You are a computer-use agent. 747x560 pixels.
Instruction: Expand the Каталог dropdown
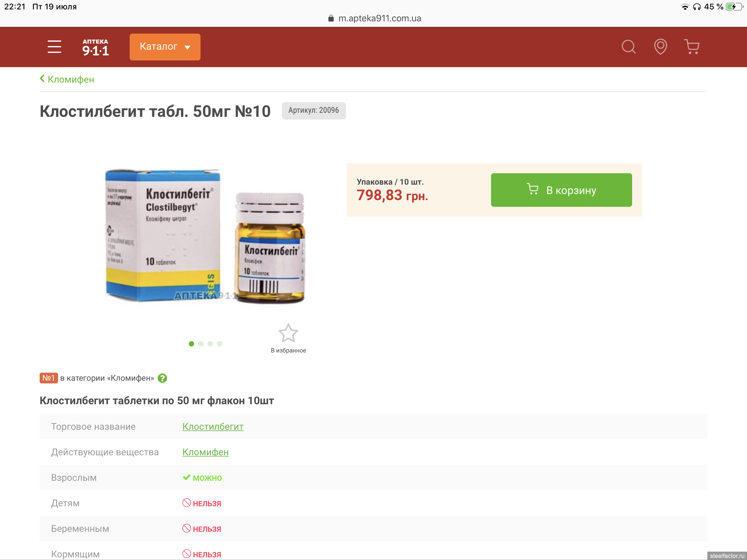tap(165, 47)
